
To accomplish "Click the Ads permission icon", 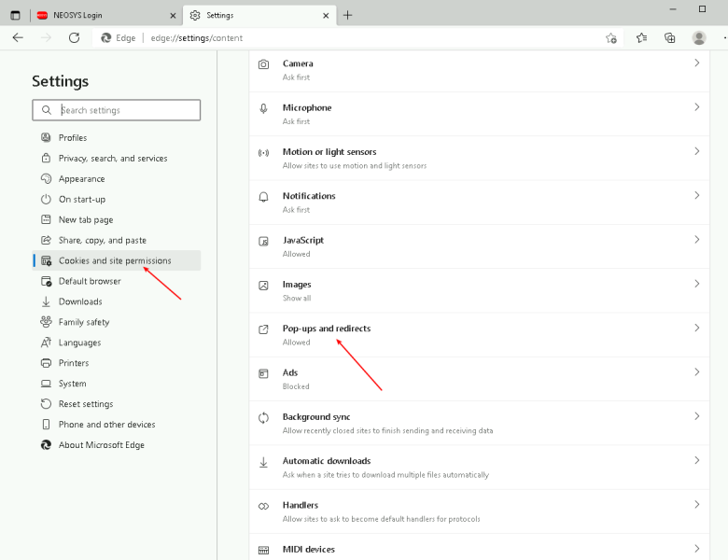I will (x=263, y=373).
